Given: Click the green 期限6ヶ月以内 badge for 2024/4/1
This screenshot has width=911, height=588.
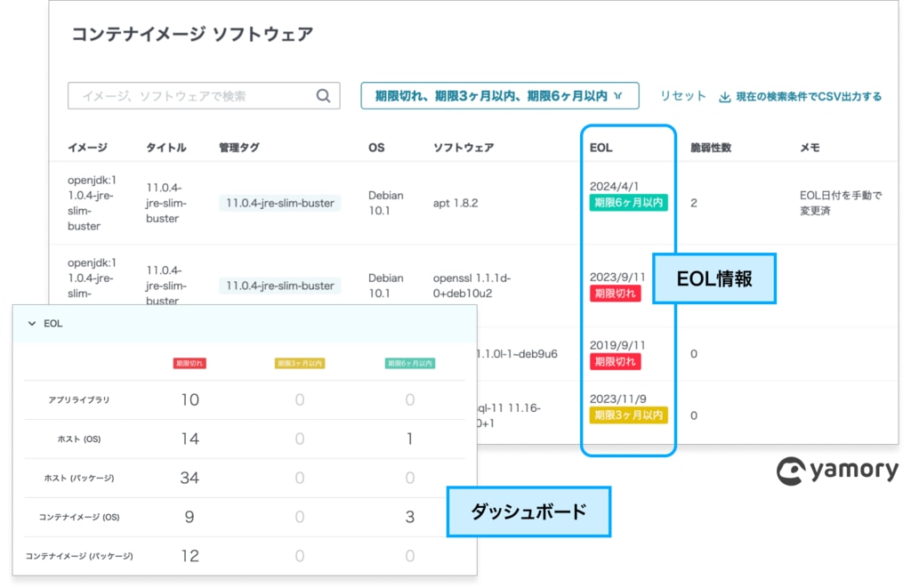Looking at the screenshot, I should (x=628, y=203).
